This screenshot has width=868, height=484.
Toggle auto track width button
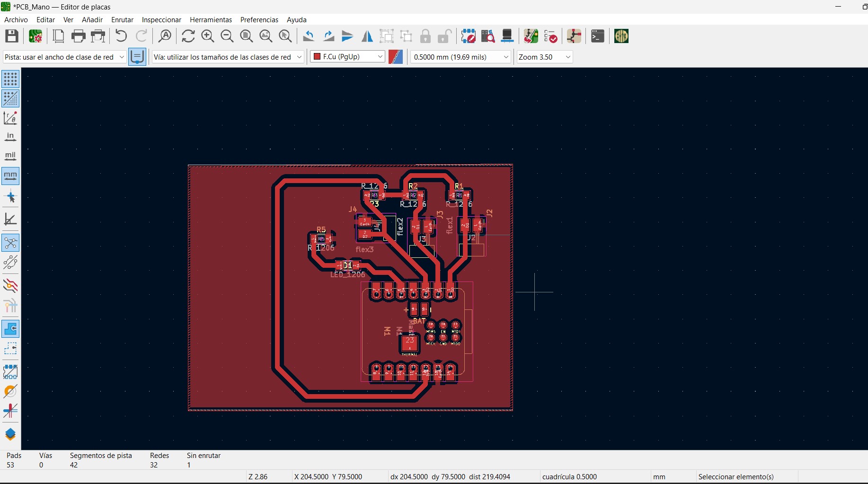click(137, 57)
